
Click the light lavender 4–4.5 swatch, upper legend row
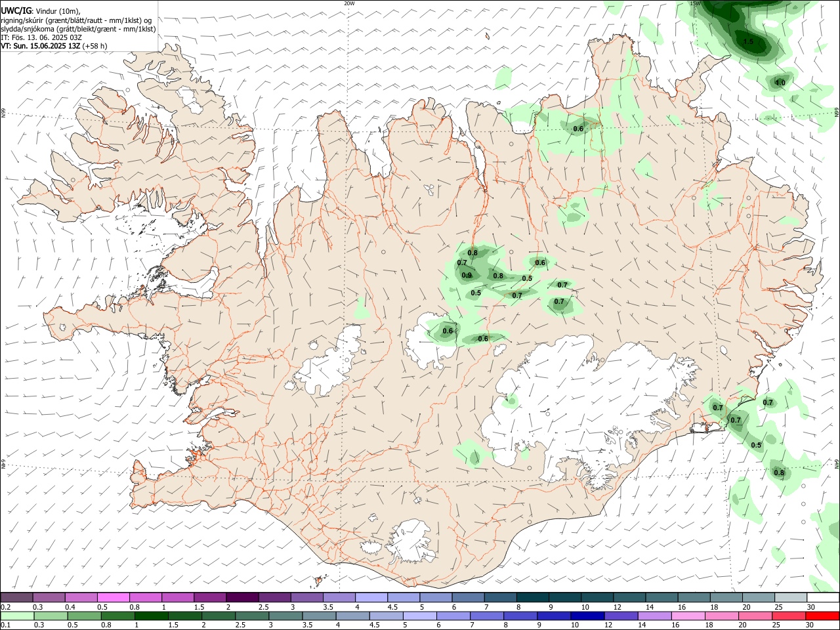371,597
